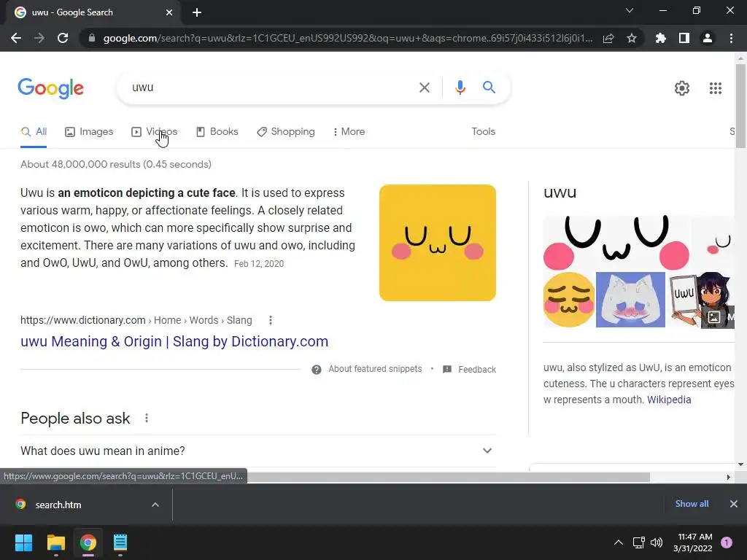Go forward with the browser forward arrow
The height and width of the screenshot is (560, 747).
point(39,38)
